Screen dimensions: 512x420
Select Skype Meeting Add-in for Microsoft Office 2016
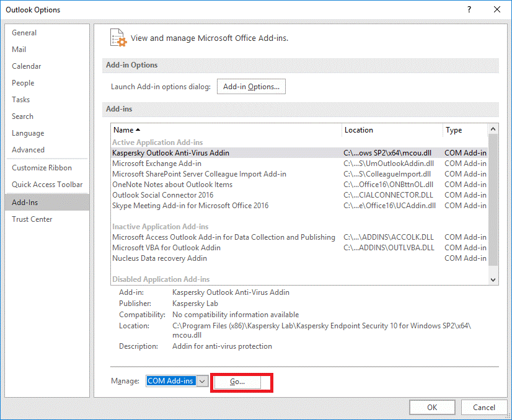299,206
